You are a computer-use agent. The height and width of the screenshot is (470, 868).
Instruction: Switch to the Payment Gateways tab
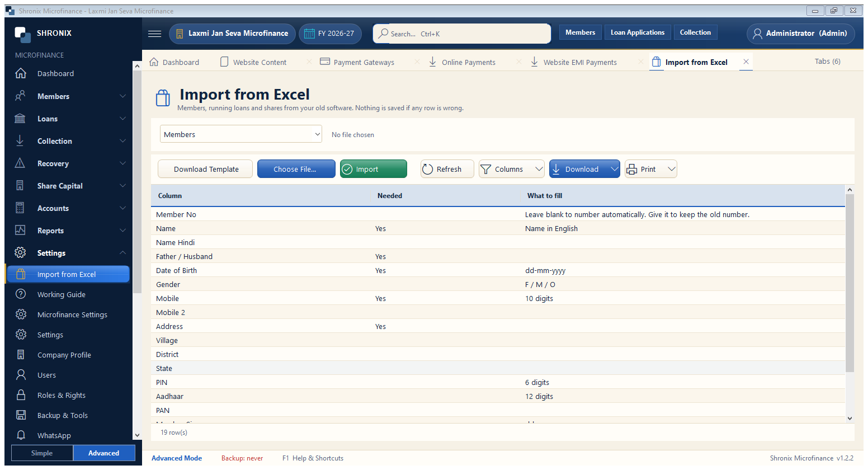(x=357, y=62)
